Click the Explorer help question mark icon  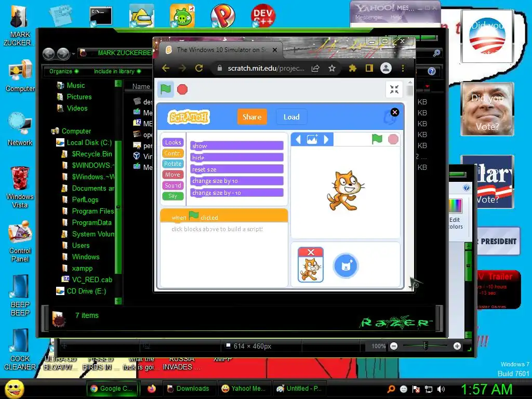click(432, 71)
